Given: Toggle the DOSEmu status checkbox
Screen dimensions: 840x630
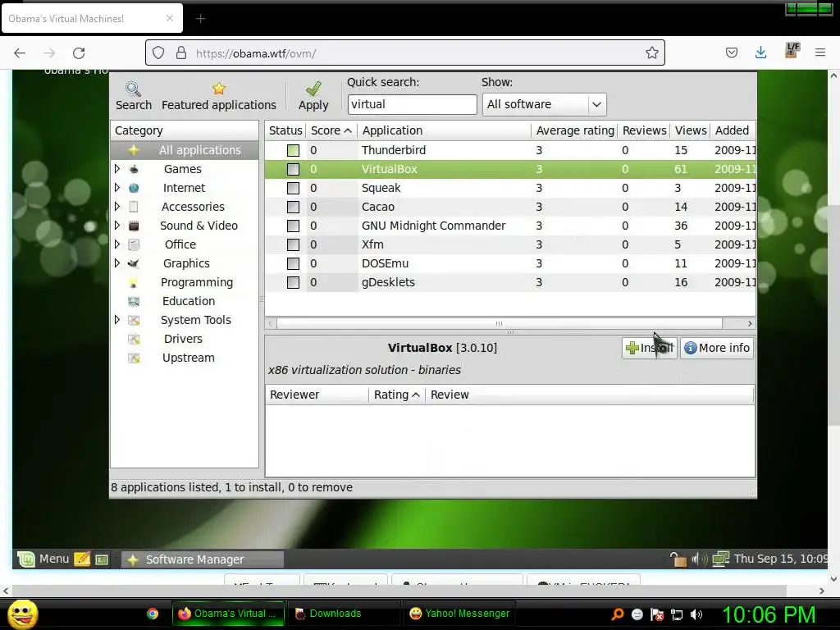Looking at the screenshot, I should point(293,263).
